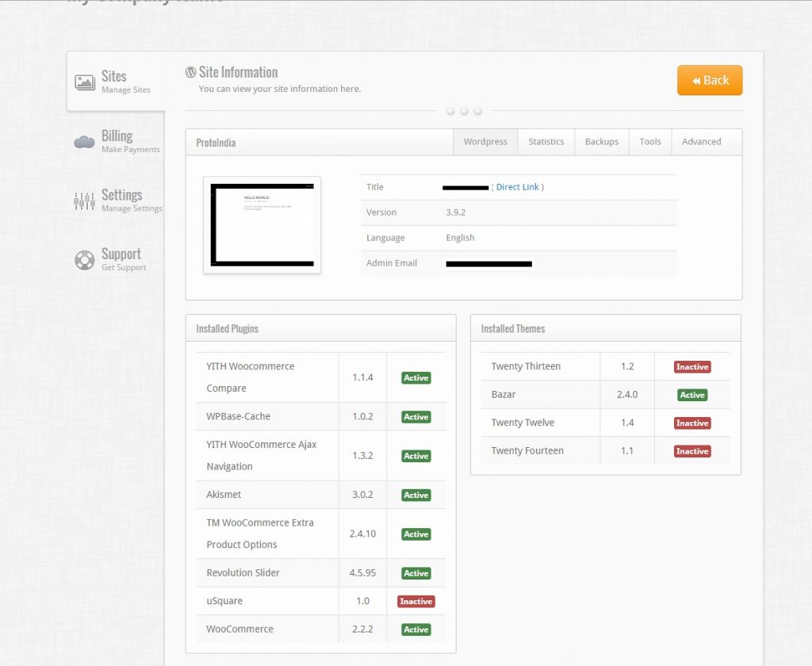The image size is (812, 666).
Task: Toggle the Active badge for Bazar theme
Action: click(x=691, y=395)
